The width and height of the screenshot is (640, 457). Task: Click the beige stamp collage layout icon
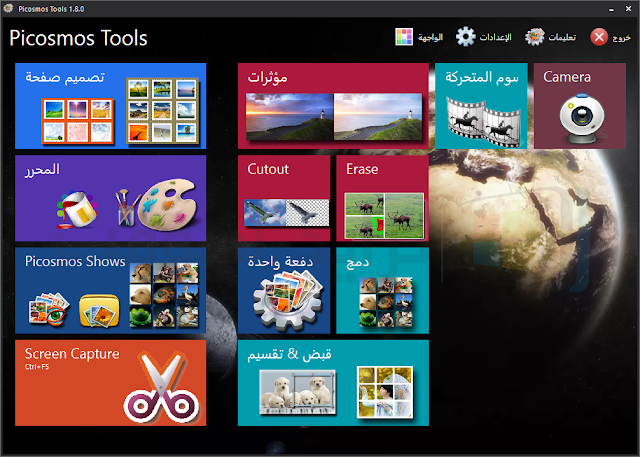pos(162,111)
